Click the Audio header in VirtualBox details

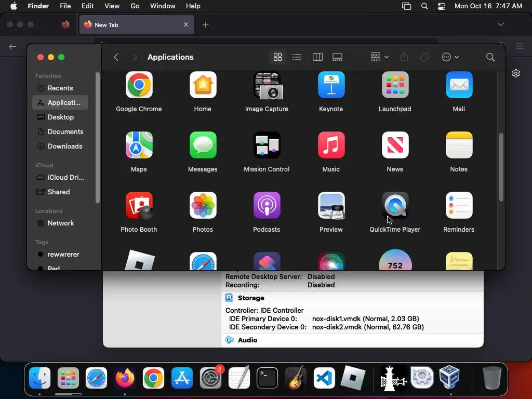click(247, 340)
